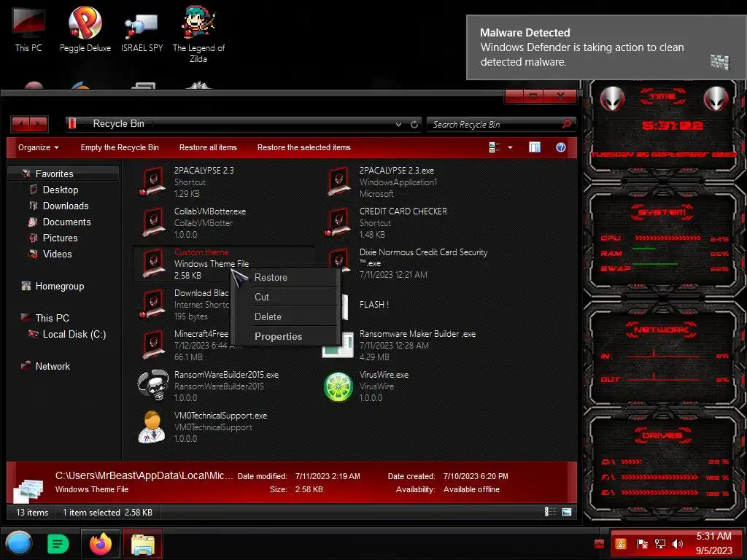747x560 pixels.
Task: Open Videos in navigation pane
Action: [57, 254]
